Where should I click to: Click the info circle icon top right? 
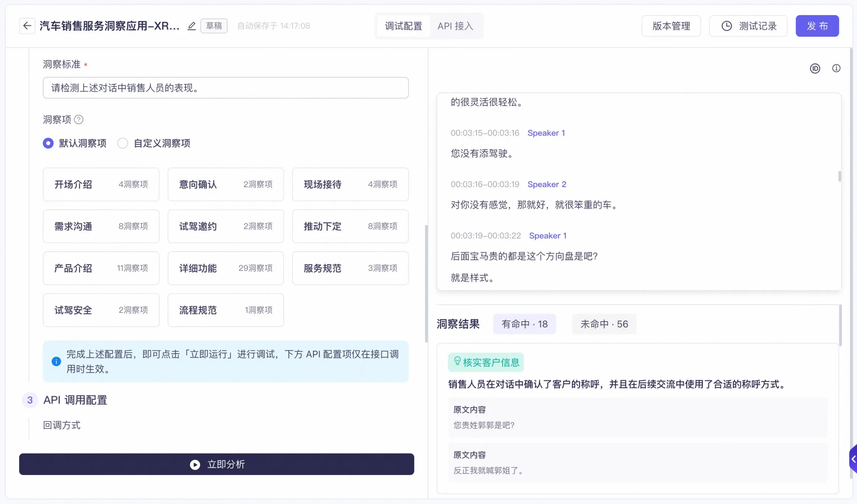pyautogui.click(x=836, y=68)
